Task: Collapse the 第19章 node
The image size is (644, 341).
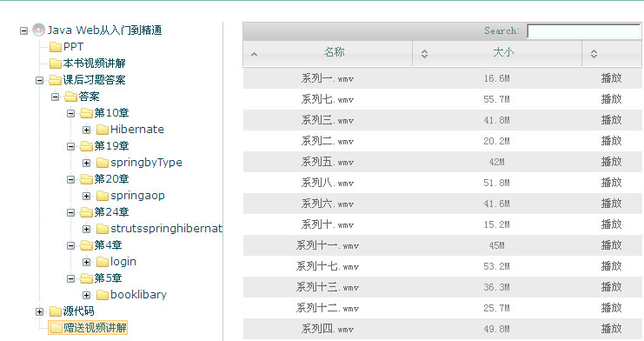Action: tap(70, 146)
